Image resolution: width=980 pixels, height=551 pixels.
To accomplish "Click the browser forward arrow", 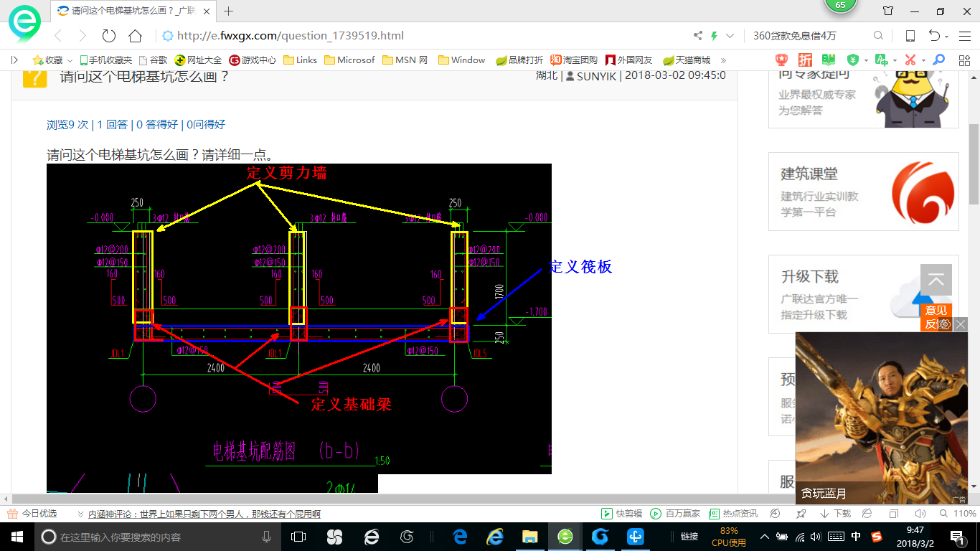I will point(83,36).
